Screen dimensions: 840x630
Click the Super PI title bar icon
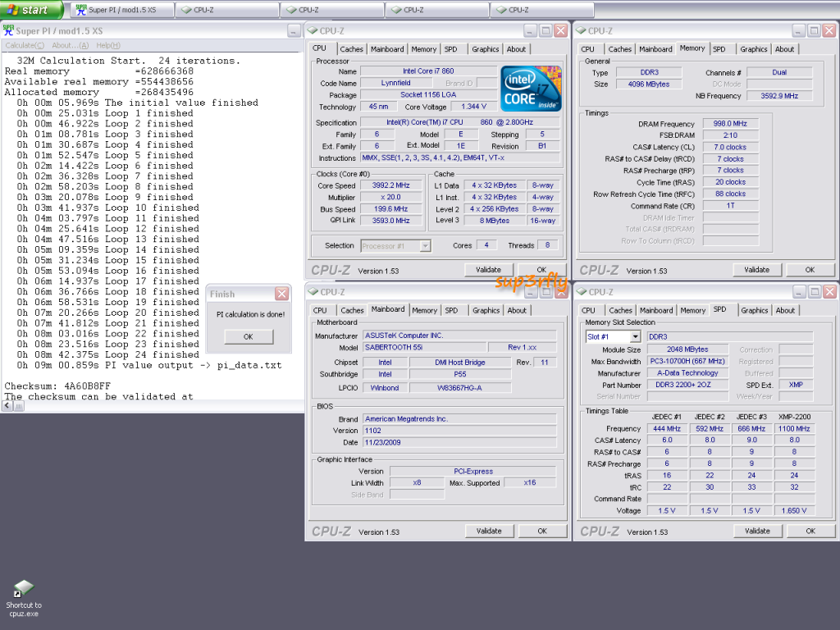point(9,31)
